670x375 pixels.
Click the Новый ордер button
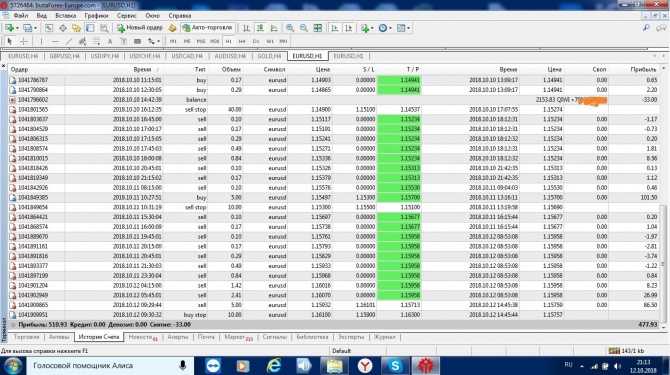point(140,28)
